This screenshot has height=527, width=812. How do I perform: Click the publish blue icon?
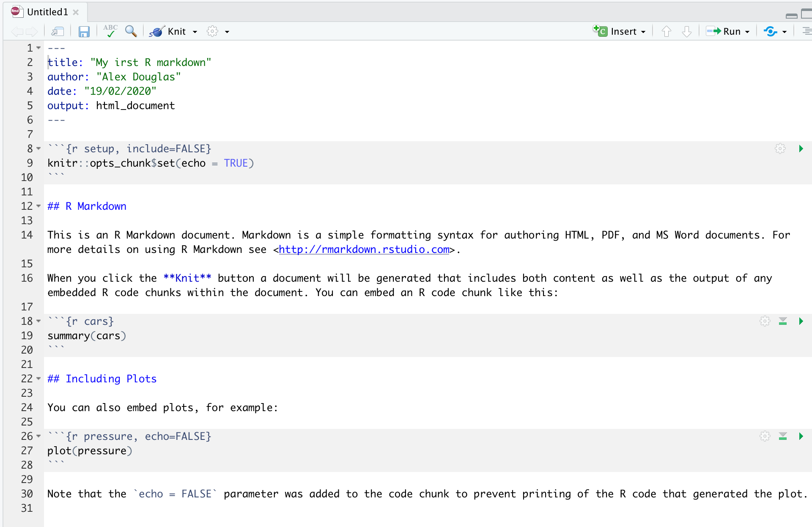(770, 31)
